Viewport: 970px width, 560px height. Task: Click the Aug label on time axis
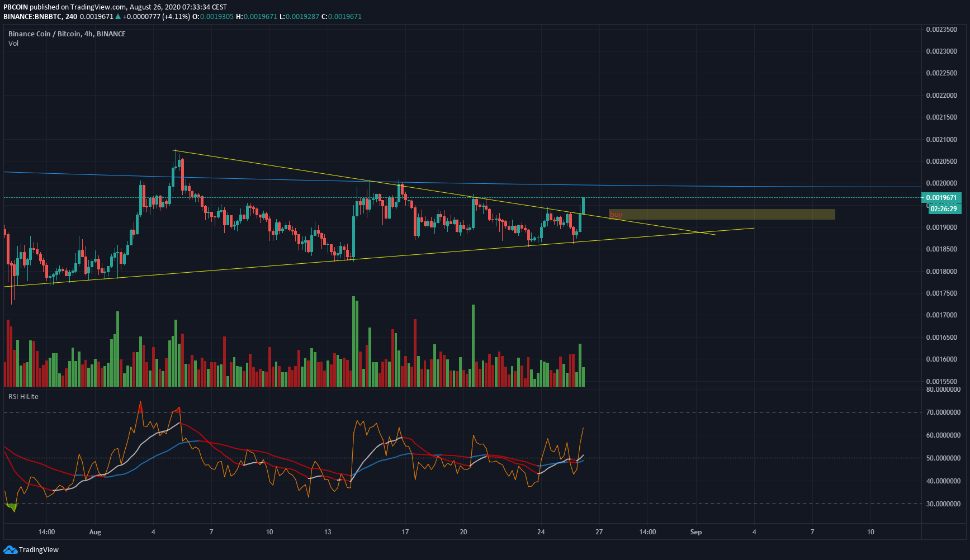[x=95, y=531]
